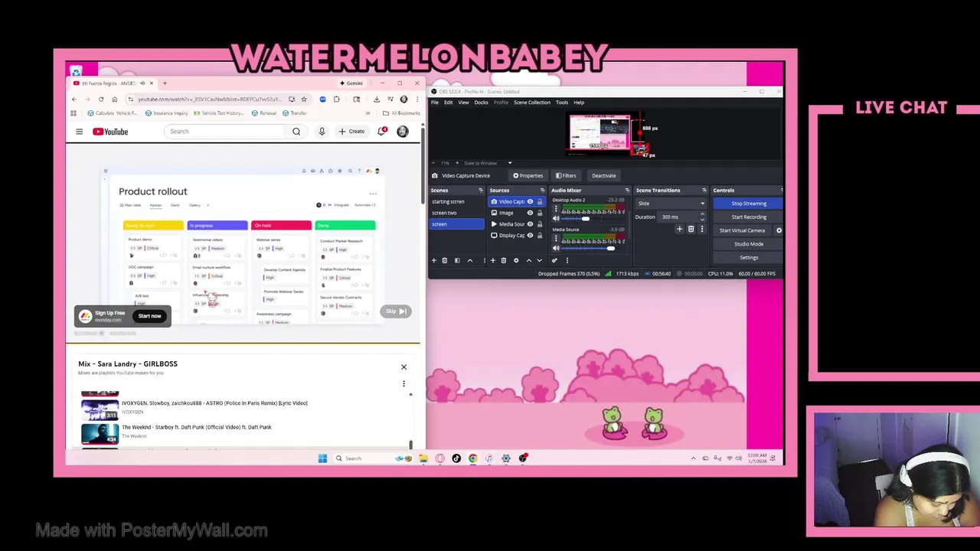Toggle lock on Media Source
This screenshot has height=551, width=980.
pyautogui.click(x=540, y=224)
